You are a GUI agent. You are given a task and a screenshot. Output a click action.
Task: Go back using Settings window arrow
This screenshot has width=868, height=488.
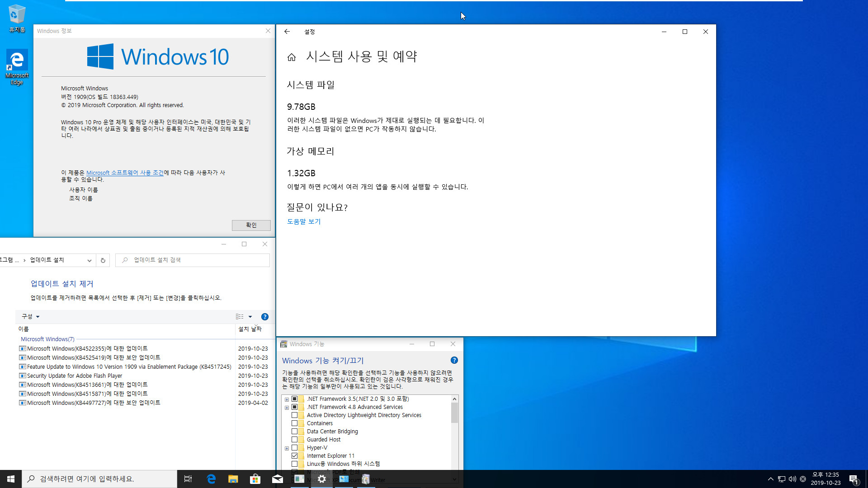(x=287, y=32)
